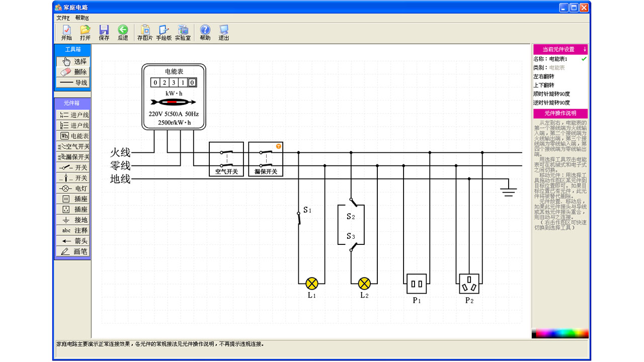
Task: Collapse the 元件箱 panel header
Action: pyautogui.click(x=72, y=103)
